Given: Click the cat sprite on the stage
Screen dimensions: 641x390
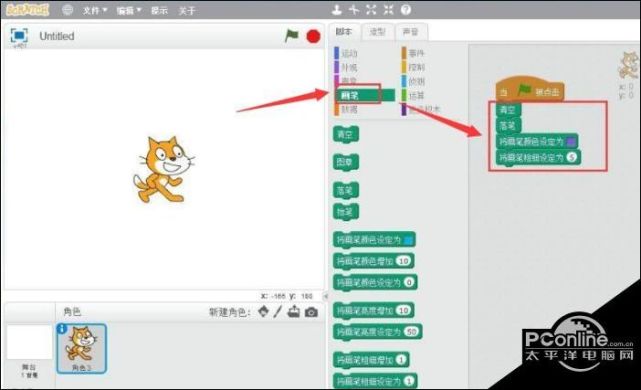Looking at the screenshot, I should click(x=164, y=170).
